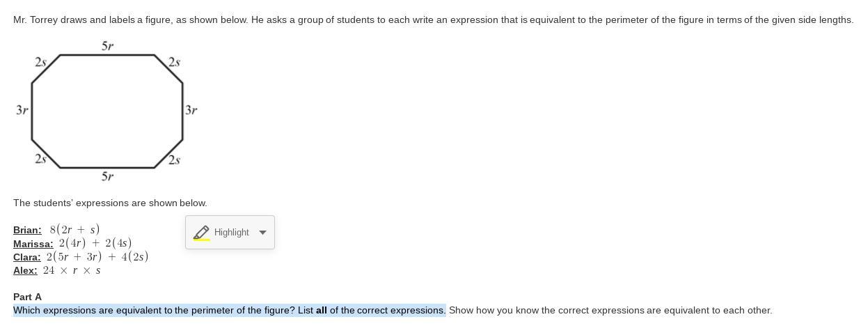Click the blue highlighted question sentence
This screenshot has width=868, height=326.
pyautogui.click(x=229, y=310)
